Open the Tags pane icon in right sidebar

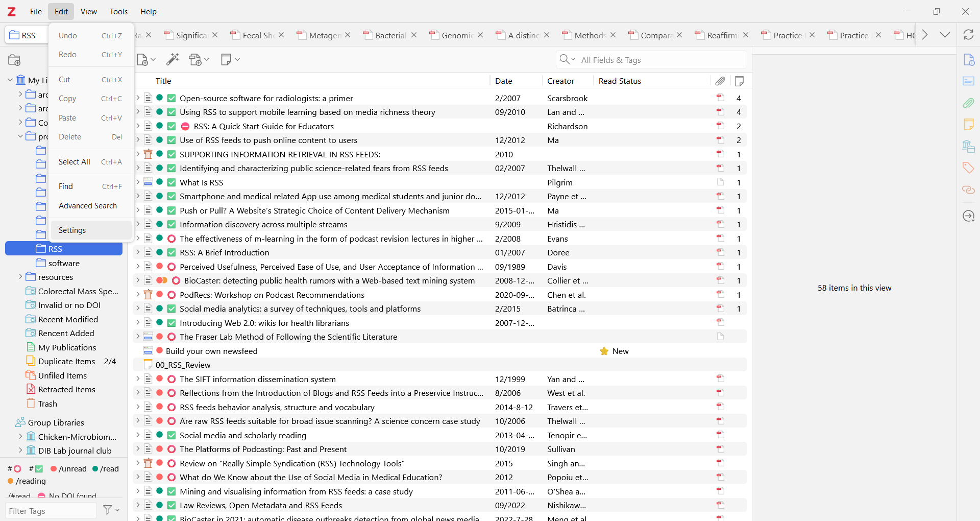coord(968,168)
